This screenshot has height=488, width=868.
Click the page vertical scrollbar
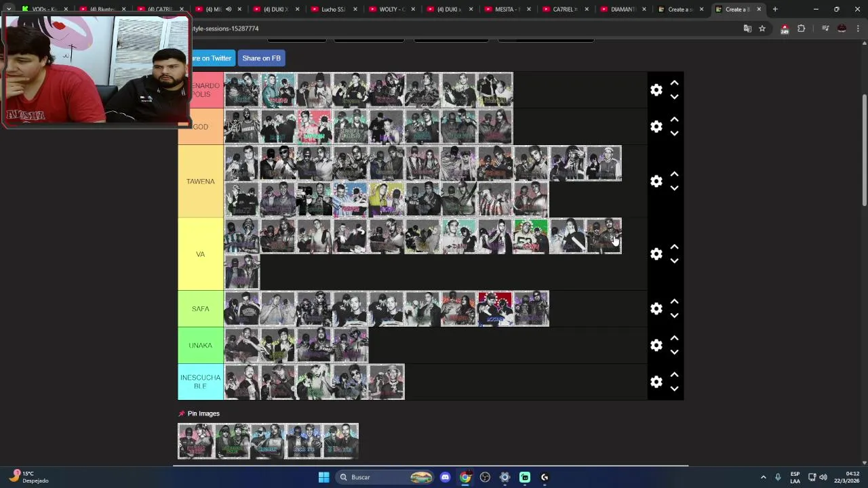click(864, 150)
